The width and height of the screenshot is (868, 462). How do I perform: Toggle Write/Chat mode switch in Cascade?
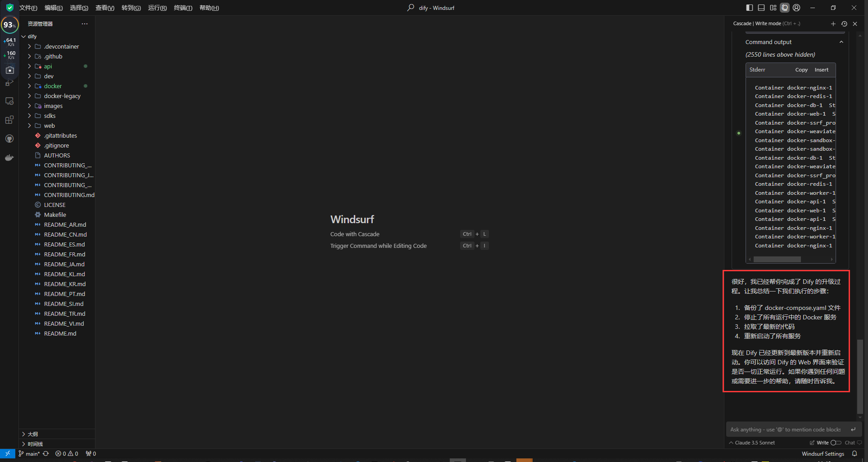point(836,443)
